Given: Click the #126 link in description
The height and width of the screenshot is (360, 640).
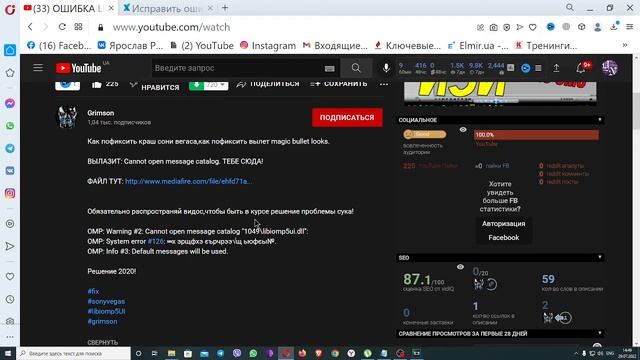Looking at the screenshot, I should tap(156, 242).
